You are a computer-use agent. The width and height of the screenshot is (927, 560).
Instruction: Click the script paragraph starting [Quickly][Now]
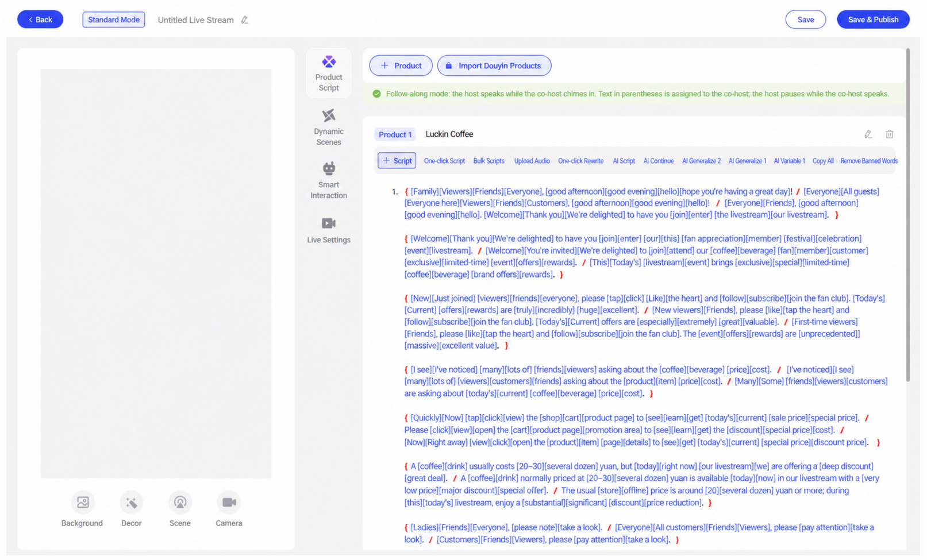(x=642, y=430)
